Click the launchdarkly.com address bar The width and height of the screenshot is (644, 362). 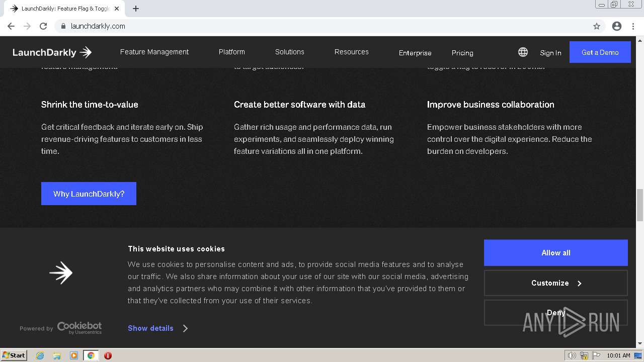coord(322,26)
